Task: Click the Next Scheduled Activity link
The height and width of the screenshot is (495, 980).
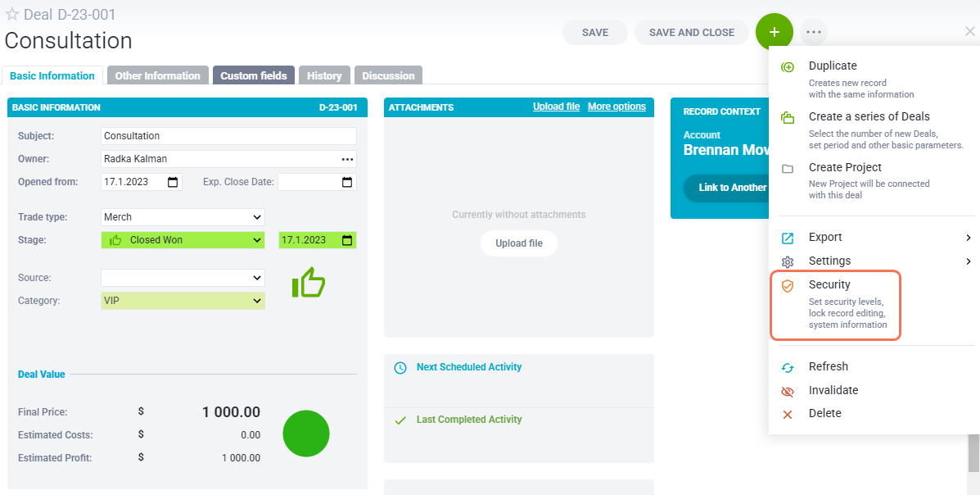Action: click(469, 366)
